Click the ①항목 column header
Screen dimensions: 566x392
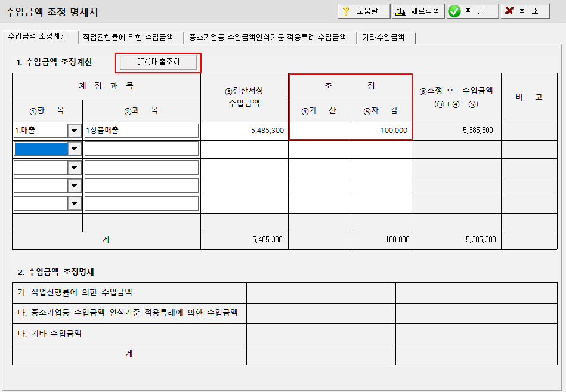point(47,111)
